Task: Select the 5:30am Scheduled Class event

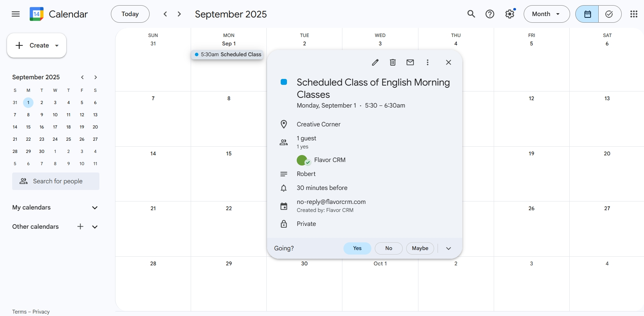Action: [x=228, y=54]
